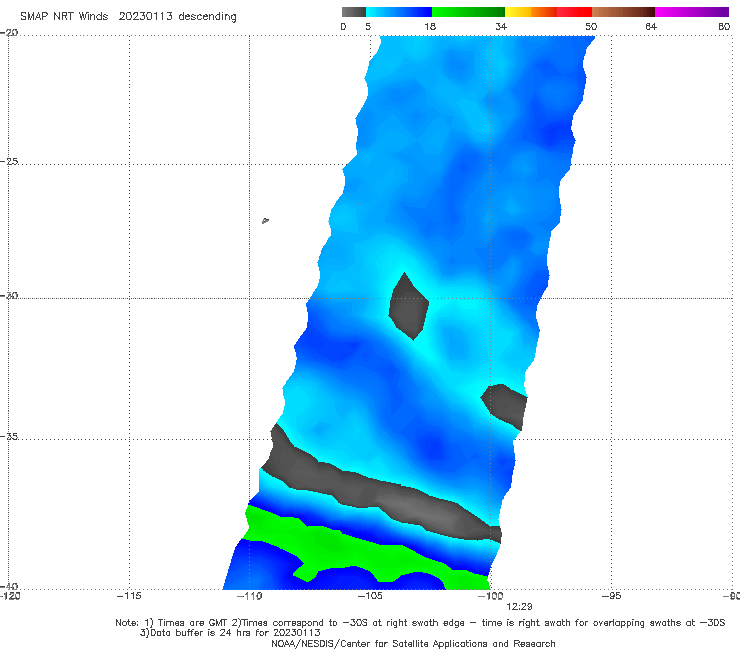The width and height of the screenshot is (740, 650).
Task: Click the title 'SMAP NRT Winds 20230113 descending'
Action: point(128,16)
